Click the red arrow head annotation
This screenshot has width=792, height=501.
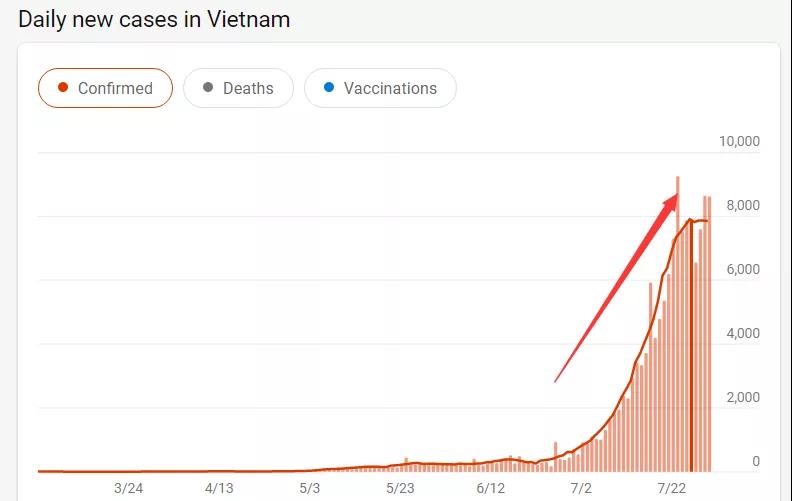[671, 201]
